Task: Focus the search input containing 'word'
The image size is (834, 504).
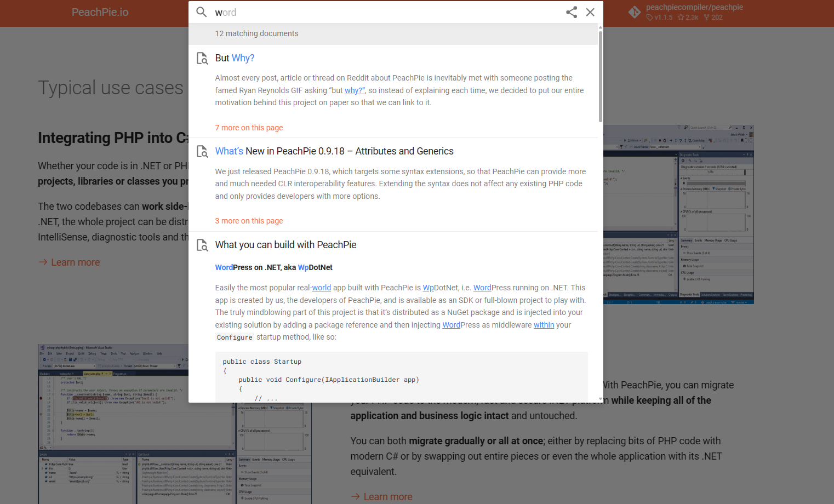Action: (387, 12)
